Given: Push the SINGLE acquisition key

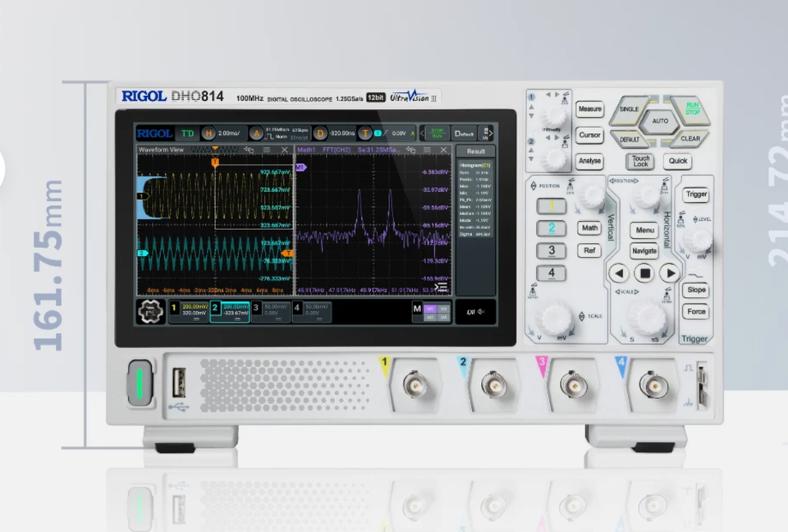Looking at the screenshot, I should coord(629,109).
